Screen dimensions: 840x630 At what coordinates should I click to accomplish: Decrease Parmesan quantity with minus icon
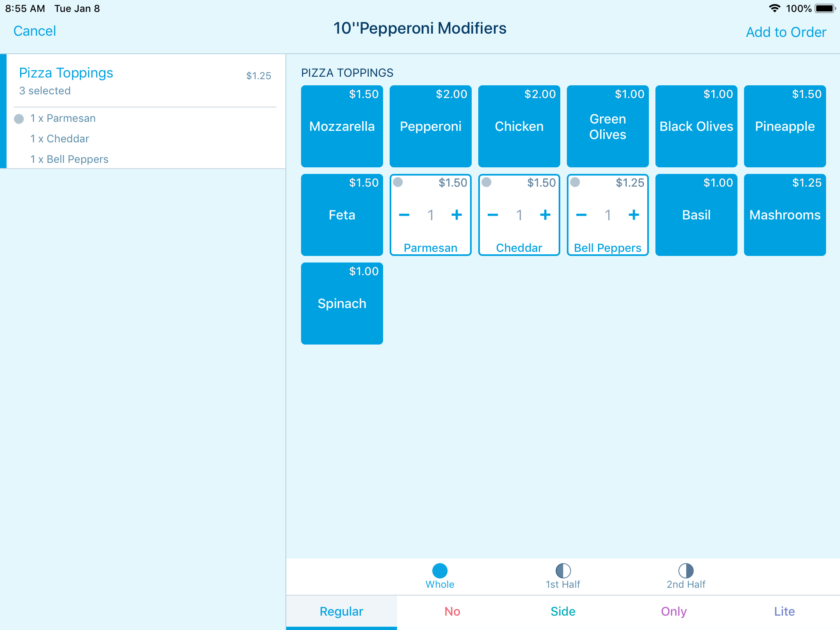pyautogui.click(x=404, y=215)
